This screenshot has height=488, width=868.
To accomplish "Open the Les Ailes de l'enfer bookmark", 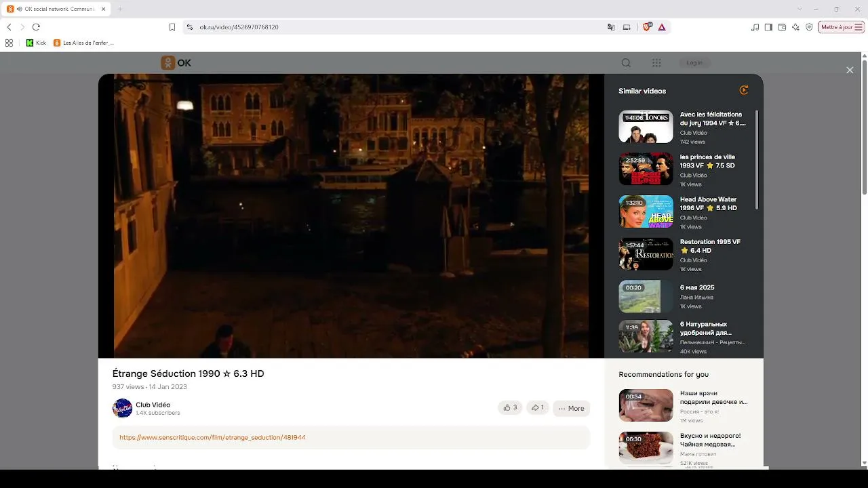I will tap(83, 43).
